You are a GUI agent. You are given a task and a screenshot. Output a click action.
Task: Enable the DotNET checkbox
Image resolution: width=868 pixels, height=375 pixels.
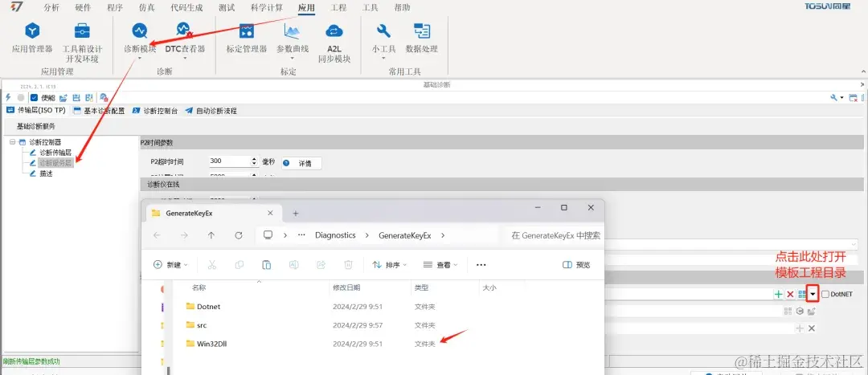point(825,294)
